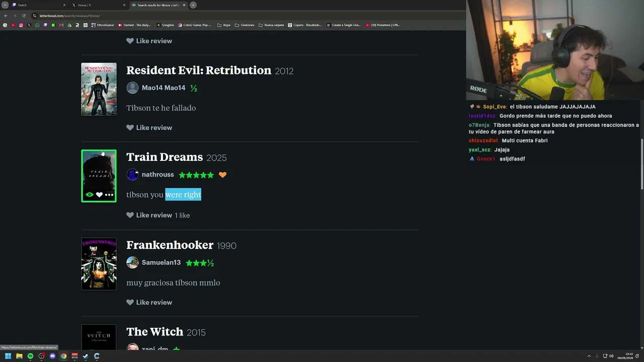The width and height of the screenshot is (644, 362).
Task: Open the Songless bookmark
Action: click(x=165, y=25)
